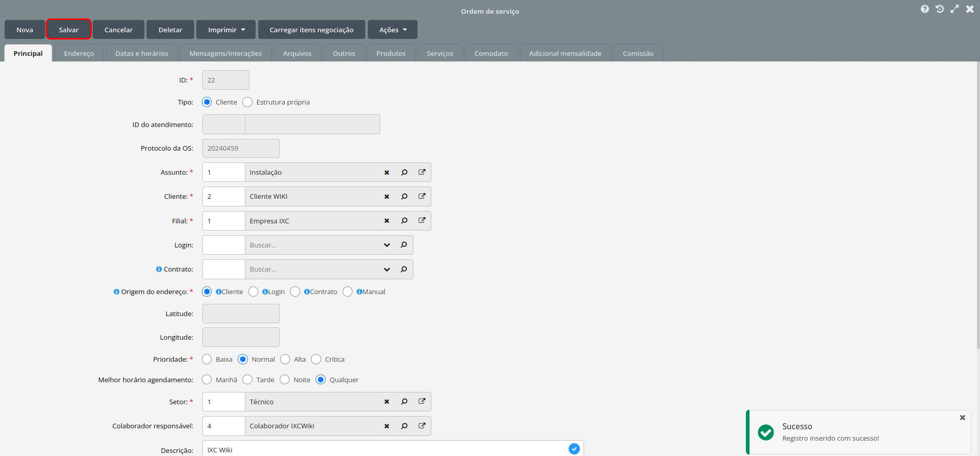Expand the Login dropdown chevron
This screenshot has height=456, width=980.
coord(387,245)
